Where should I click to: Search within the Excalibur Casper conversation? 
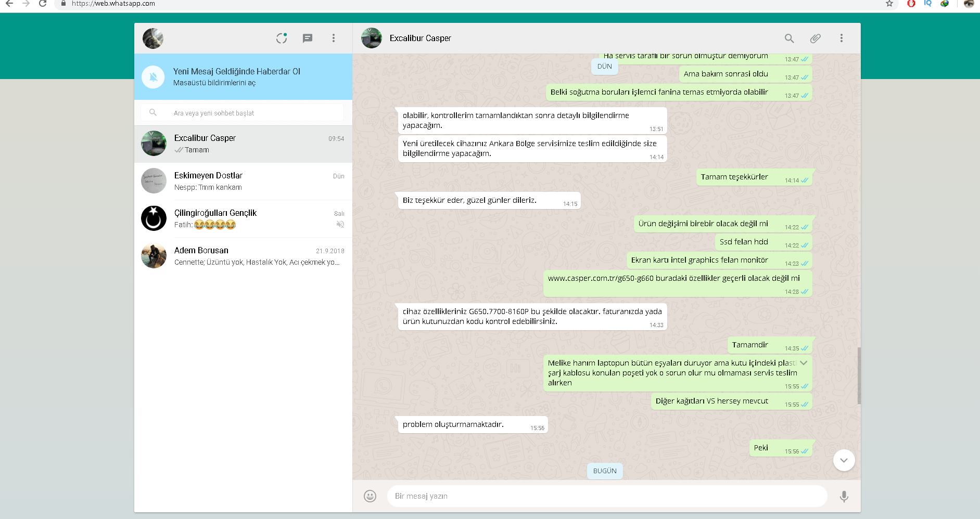789,38
